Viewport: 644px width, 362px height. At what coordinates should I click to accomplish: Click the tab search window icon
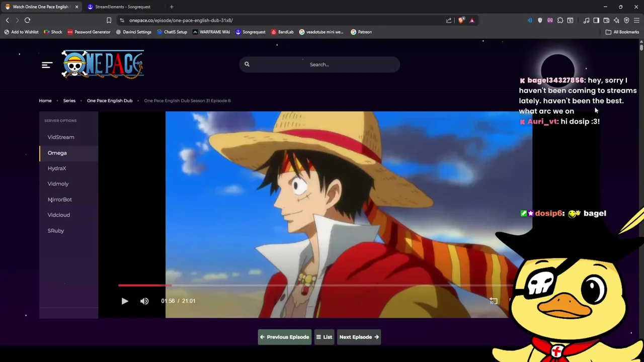(570, 20)
